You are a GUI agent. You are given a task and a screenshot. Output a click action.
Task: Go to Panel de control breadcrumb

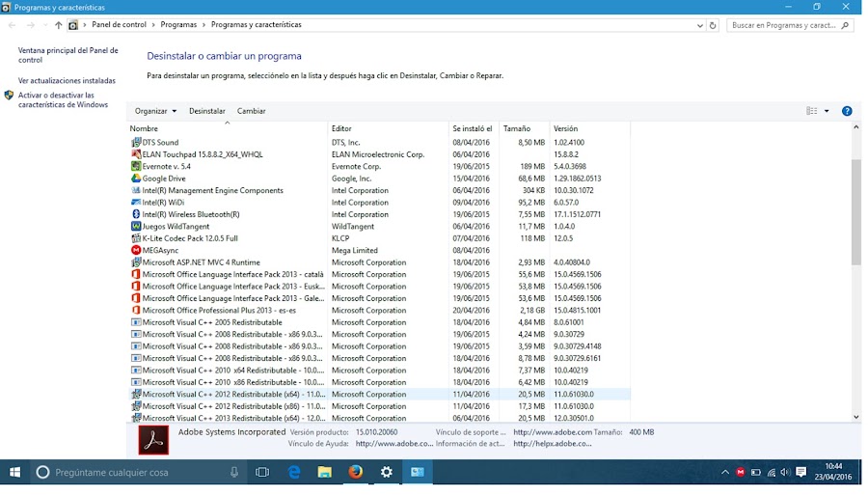coord(119,25)
